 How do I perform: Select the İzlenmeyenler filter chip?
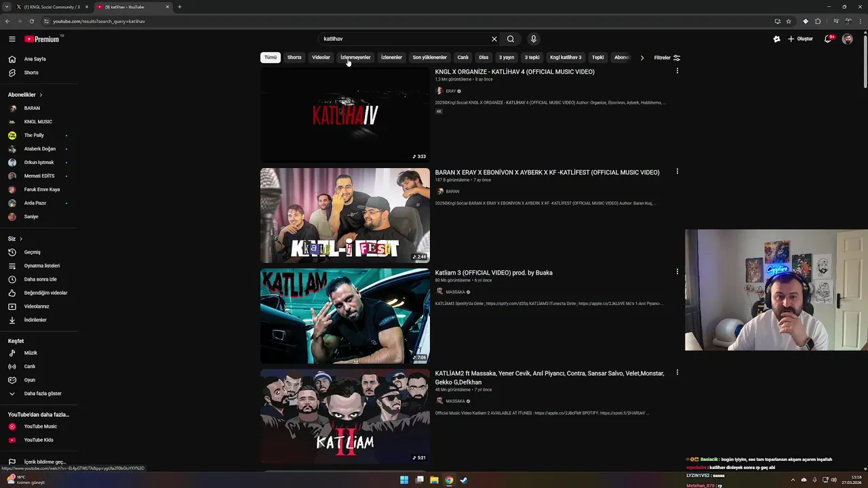point(355,58)
